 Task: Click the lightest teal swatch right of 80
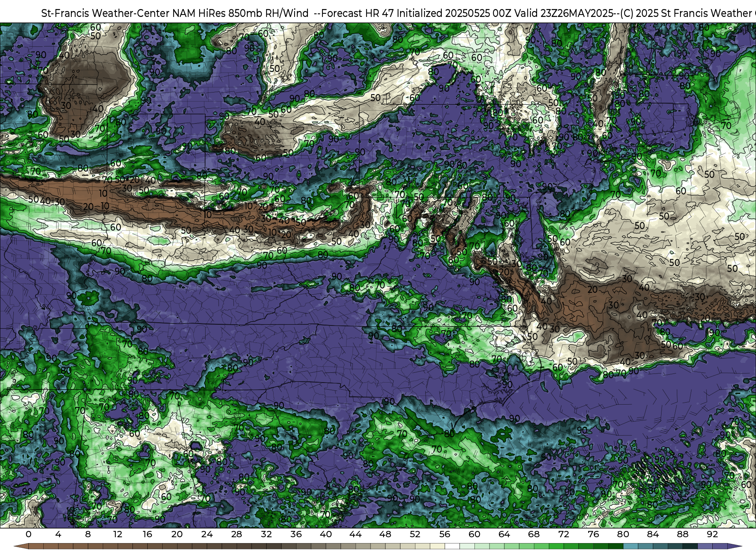pyautogui.click(x=630, y=546)
